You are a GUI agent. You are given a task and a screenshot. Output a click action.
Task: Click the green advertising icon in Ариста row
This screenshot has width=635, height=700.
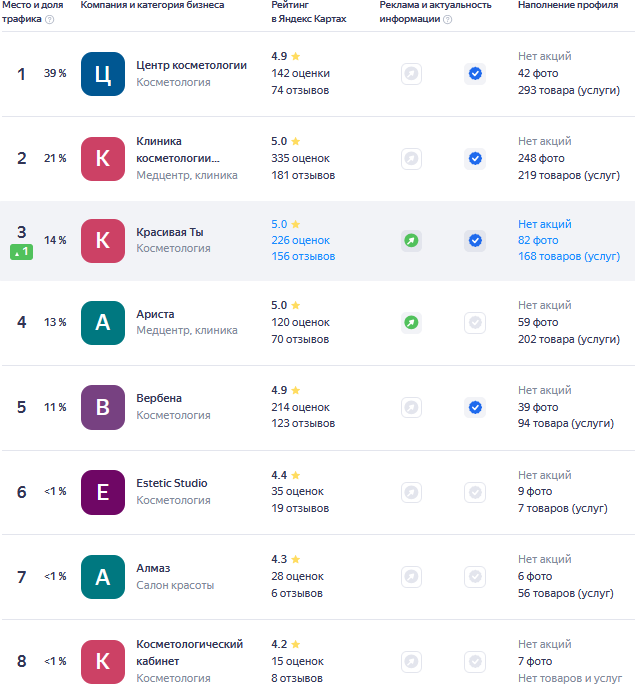pyautogui.click(x=411, y=322)
